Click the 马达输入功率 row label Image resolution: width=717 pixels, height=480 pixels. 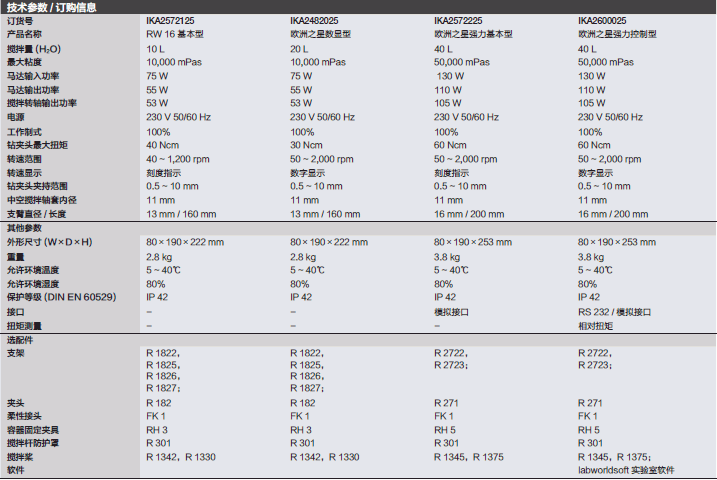pos(32,76)
